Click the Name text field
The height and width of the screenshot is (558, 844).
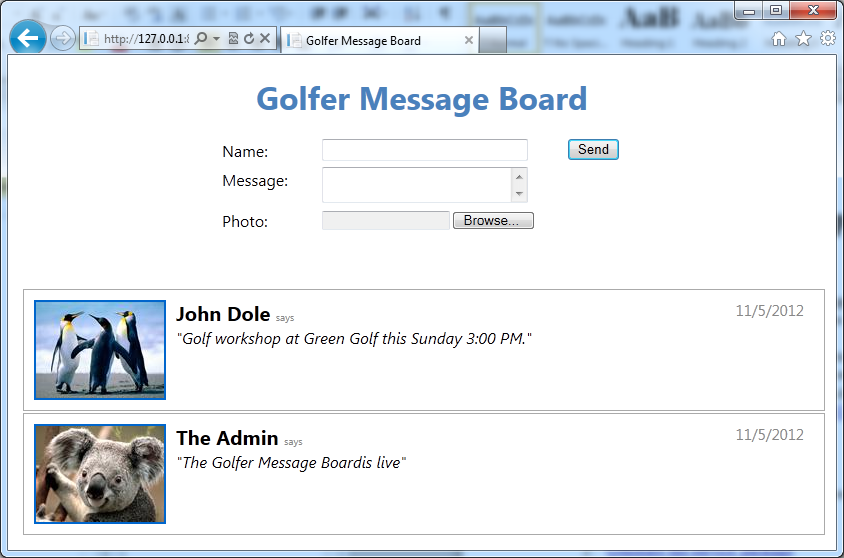pyautogui.click(x=425, y=150)
